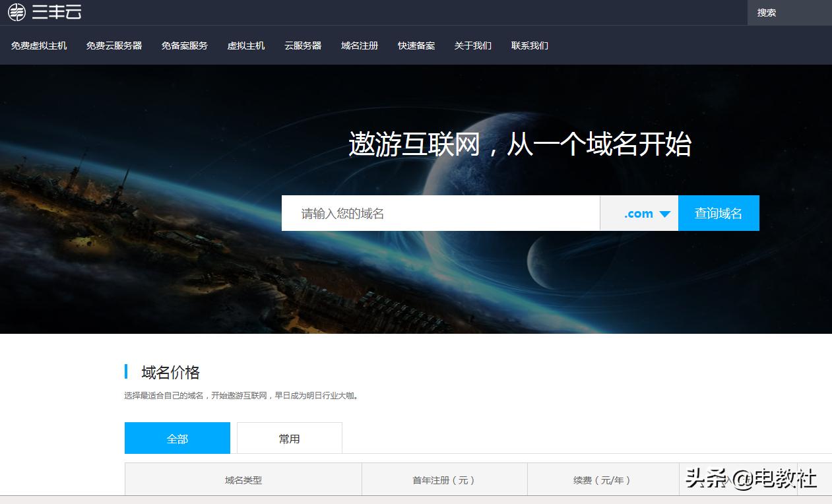Select the 域名类型 table header

coord(242,480)
